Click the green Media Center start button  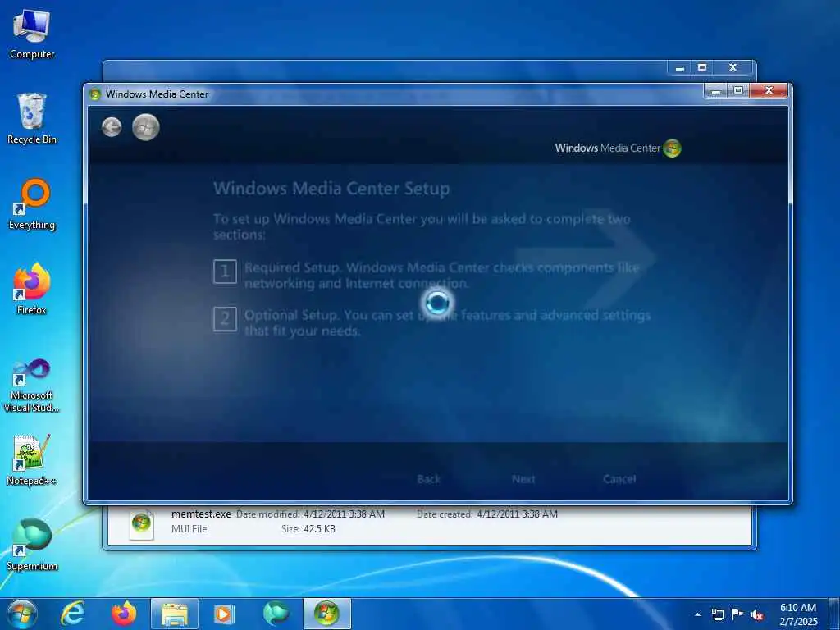pos(146,127)
